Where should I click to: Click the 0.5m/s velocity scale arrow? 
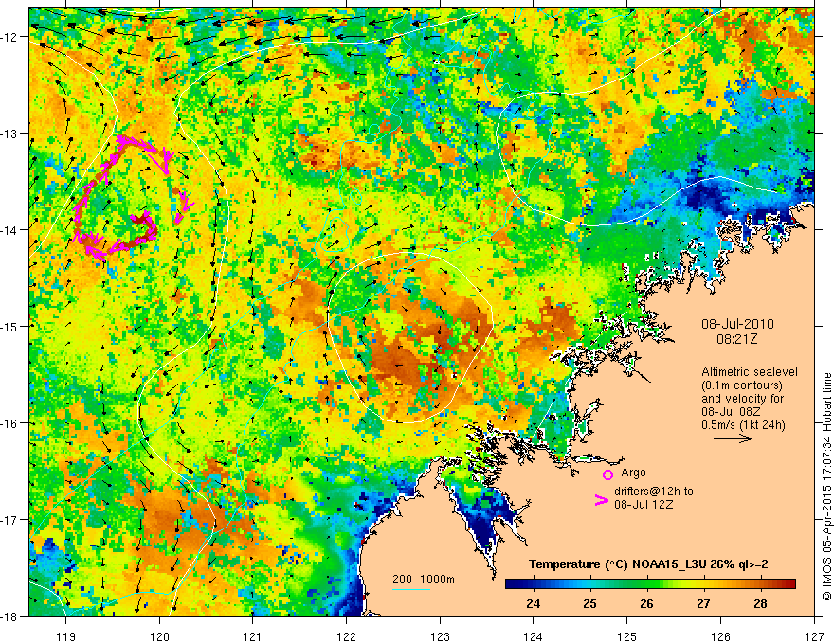[x=733, y=438]
